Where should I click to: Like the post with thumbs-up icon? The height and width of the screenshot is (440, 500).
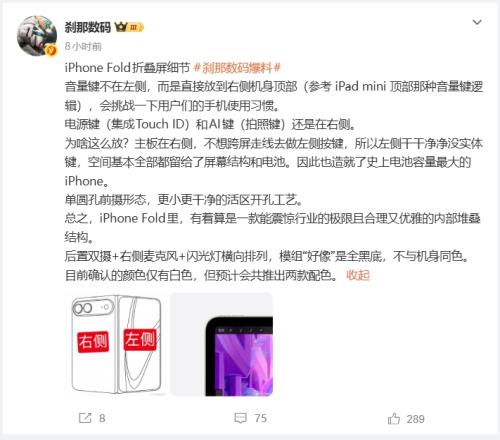coord(394,418)
